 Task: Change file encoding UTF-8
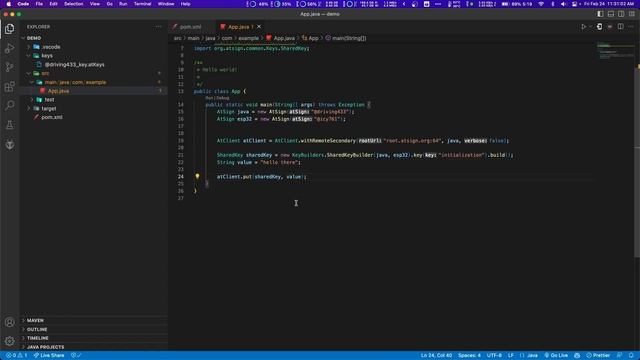click(494, 356)
